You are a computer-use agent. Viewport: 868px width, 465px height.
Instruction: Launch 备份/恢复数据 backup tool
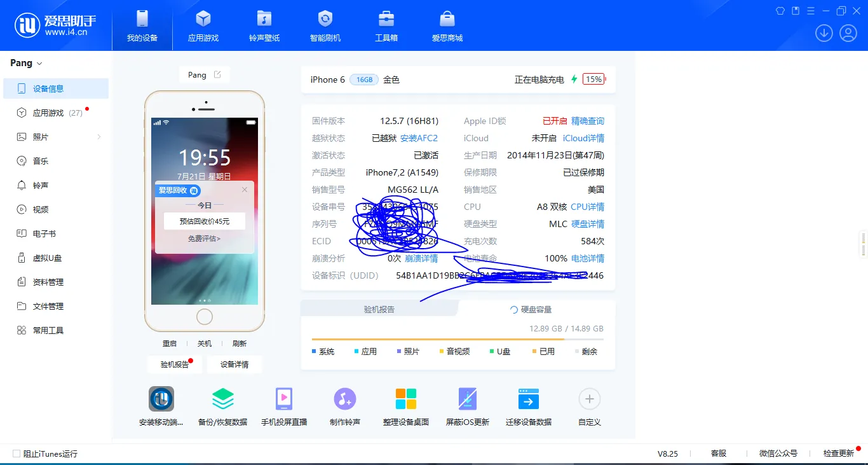pos(222,405)
